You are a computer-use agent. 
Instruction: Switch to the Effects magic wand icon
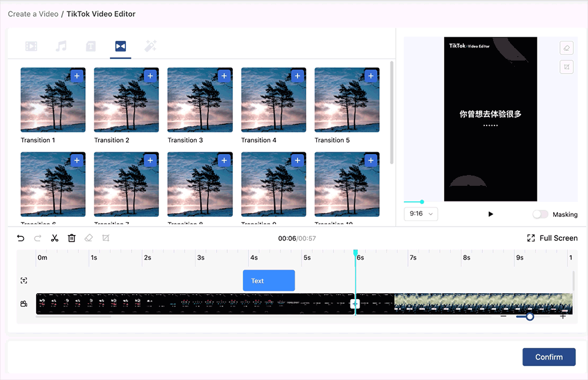[x=150, y=46]
